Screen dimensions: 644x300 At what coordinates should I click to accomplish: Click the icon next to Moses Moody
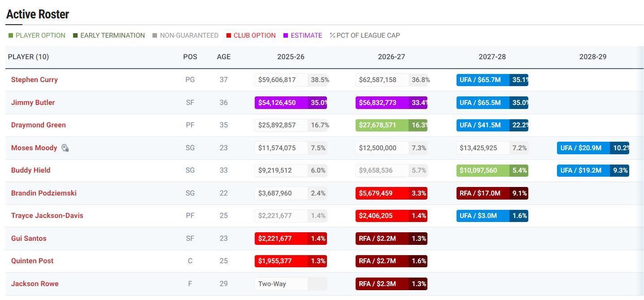coord(65,148)
